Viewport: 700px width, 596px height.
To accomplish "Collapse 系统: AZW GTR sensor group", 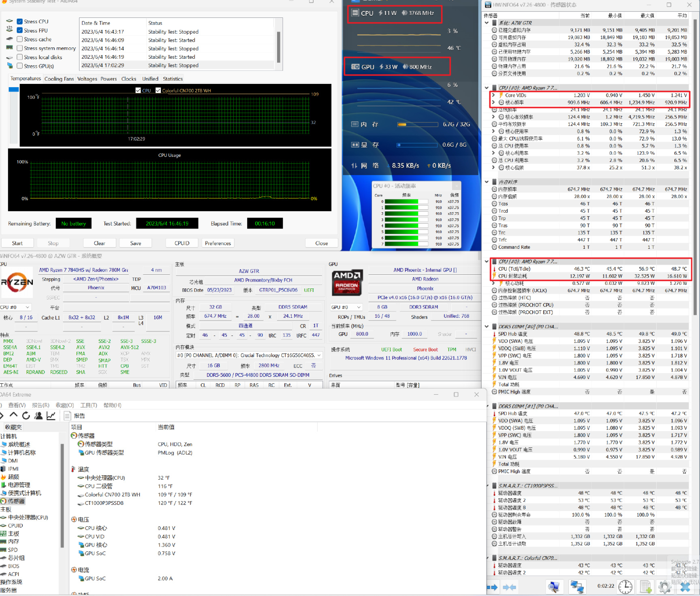I will coord(487,23).
